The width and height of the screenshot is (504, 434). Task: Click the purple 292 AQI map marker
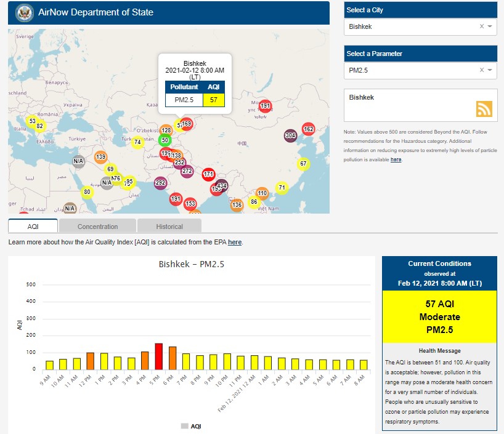[x=160, y=183]
